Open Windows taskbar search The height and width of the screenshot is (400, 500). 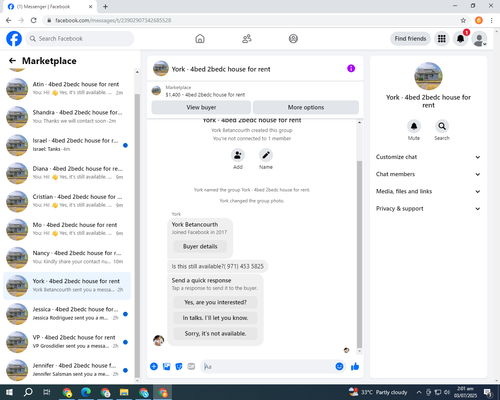click(x=28, y=392)
